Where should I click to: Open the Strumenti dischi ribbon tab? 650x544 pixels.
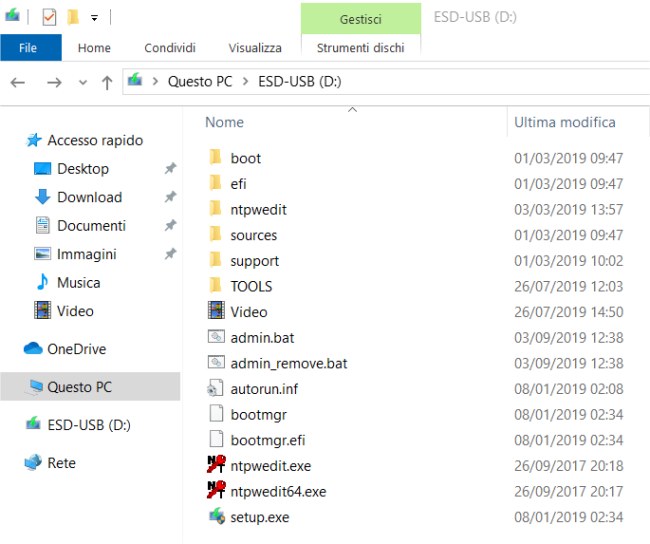pyautogui.click(x=360, y=47)
